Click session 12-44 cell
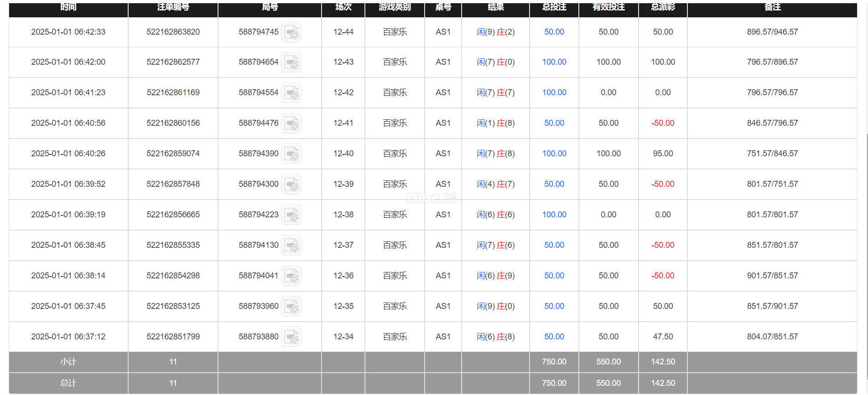 [343, 32]
